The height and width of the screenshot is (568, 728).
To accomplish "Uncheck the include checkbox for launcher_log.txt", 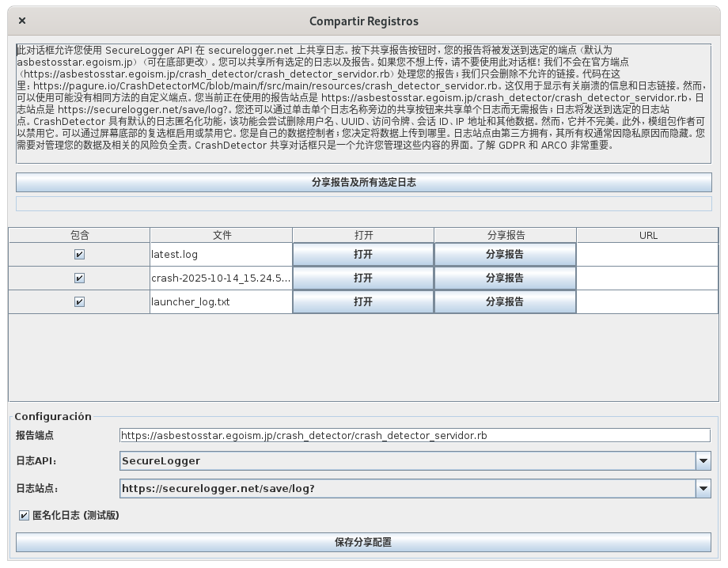I will [x=79, y=302].
